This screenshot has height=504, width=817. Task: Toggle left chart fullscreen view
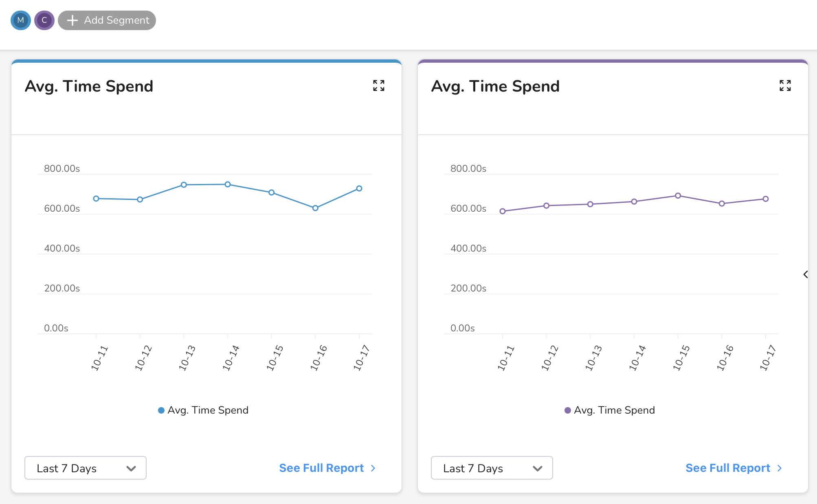tap(379, 86)
